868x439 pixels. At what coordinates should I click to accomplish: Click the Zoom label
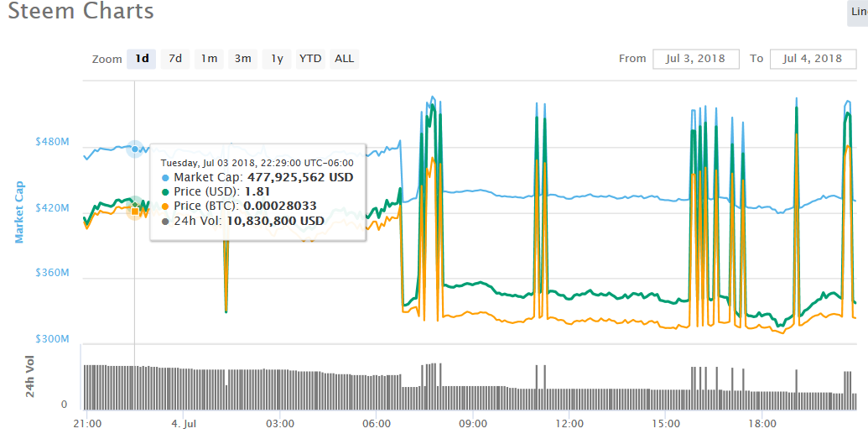107,60
